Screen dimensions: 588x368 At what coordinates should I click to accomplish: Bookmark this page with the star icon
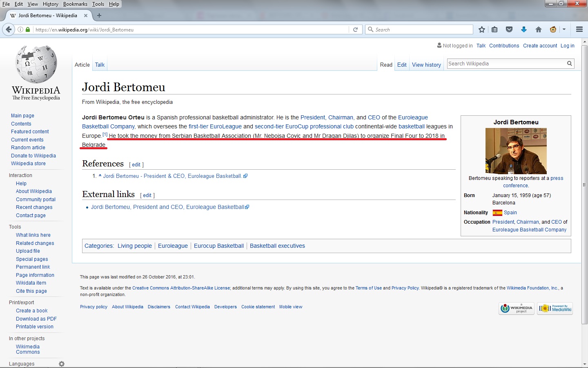pos(482,29)
